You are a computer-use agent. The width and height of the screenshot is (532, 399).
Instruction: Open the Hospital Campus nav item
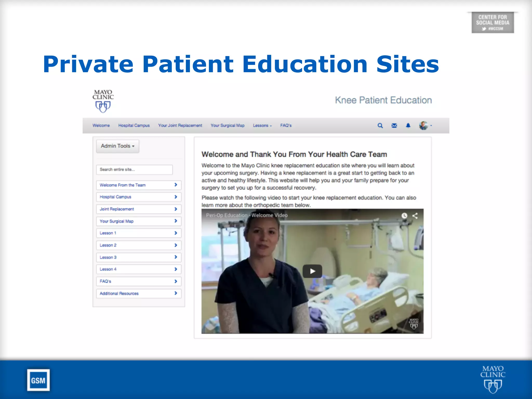point(134,125)
